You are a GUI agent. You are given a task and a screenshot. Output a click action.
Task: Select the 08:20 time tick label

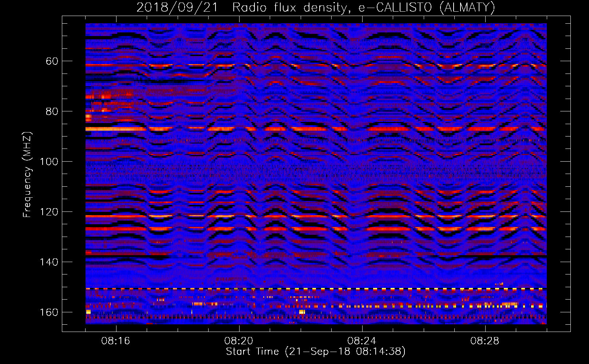[x=239, y=341]
